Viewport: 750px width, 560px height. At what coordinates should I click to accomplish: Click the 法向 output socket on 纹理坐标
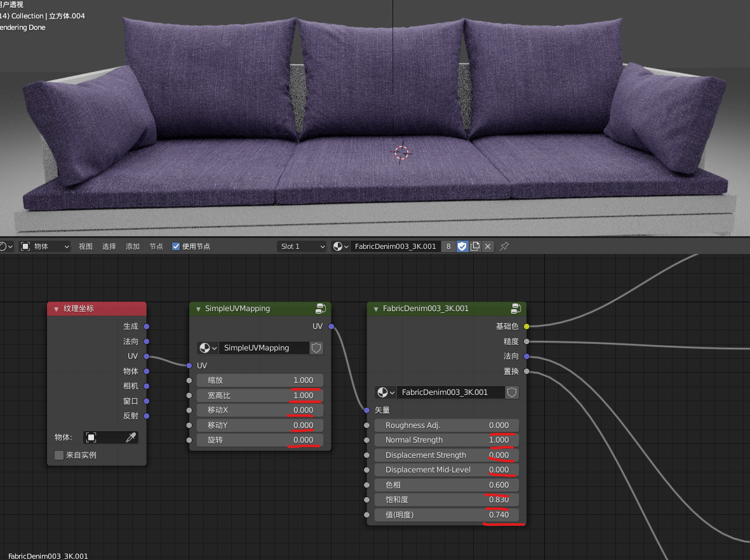click(146, 342)
